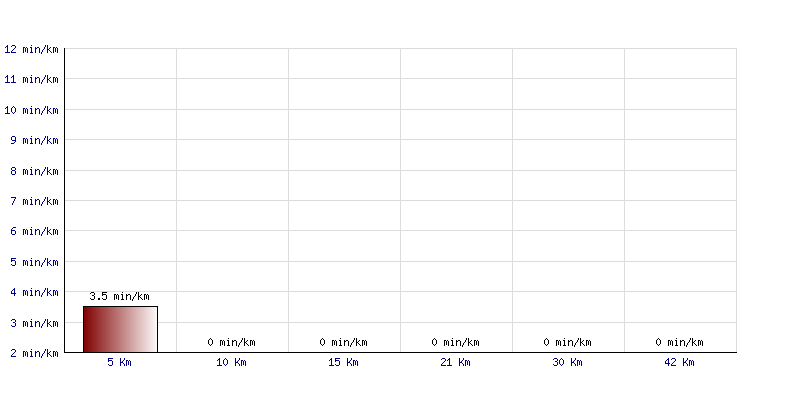Screen dimensions: 800x400
Task: Click the 30 Km axis label
Action: click(567, 362)
